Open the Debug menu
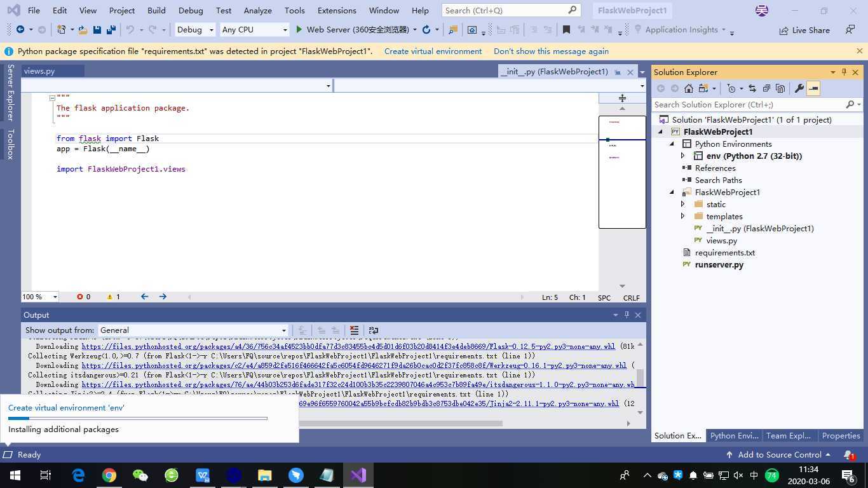 coord(191,11)
